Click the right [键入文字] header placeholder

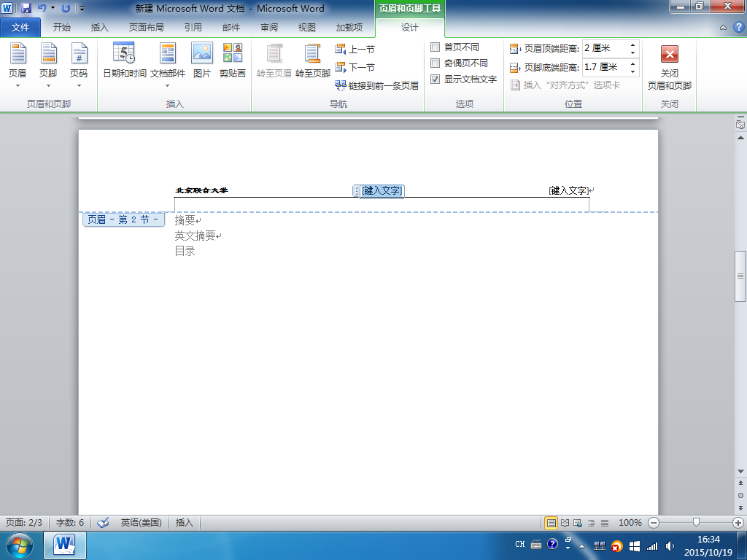point(568,191)
